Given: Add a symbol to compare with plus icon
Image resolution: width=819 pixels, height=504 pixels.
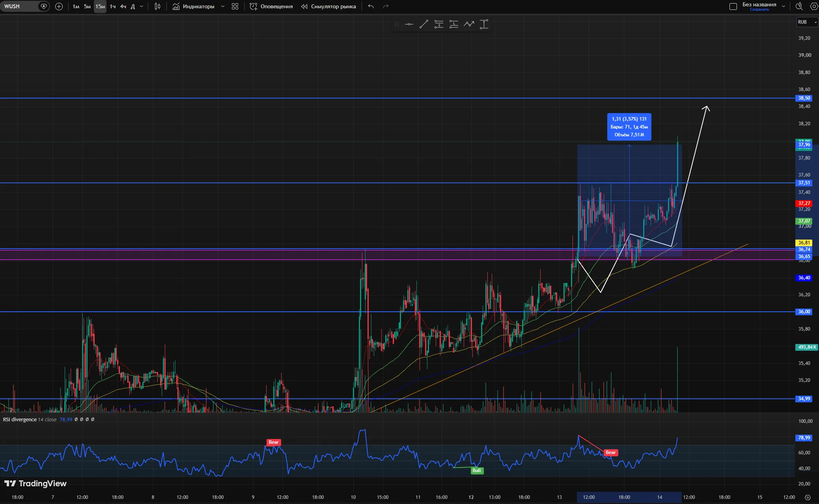Looking at the screenshot, I should (59, 6).
